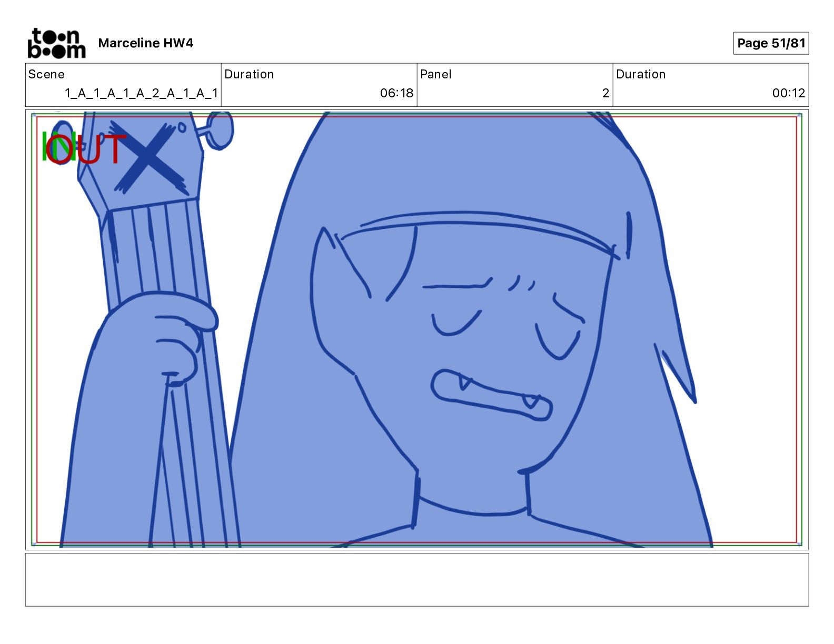Click the 'Page 51/81' page indicator
The width and height of the screenshot is (834, 644).
pyautogui.click(x=771, y=43)
